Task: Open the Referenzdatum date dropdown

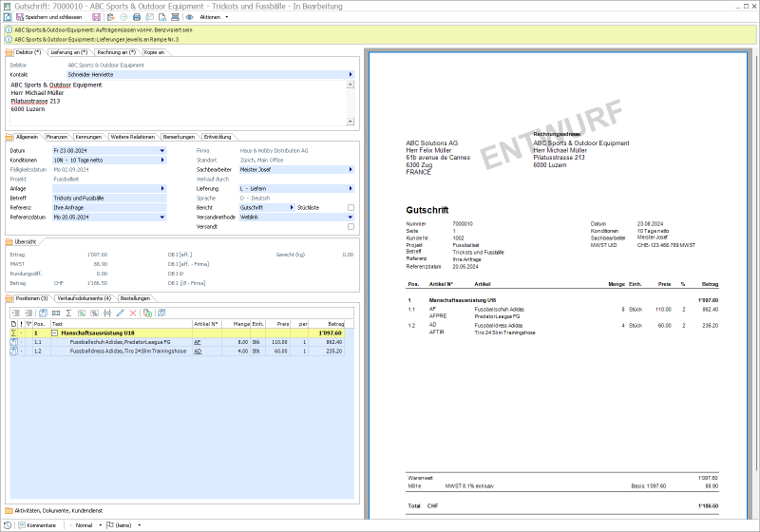Action: [162, 217]
